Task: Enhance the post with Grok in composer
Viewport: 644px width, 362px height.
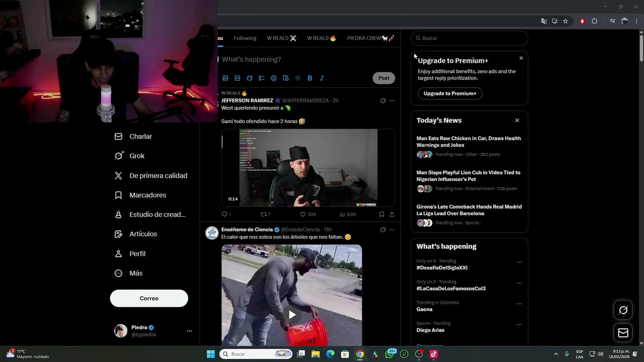Action: tap(250, 78)
